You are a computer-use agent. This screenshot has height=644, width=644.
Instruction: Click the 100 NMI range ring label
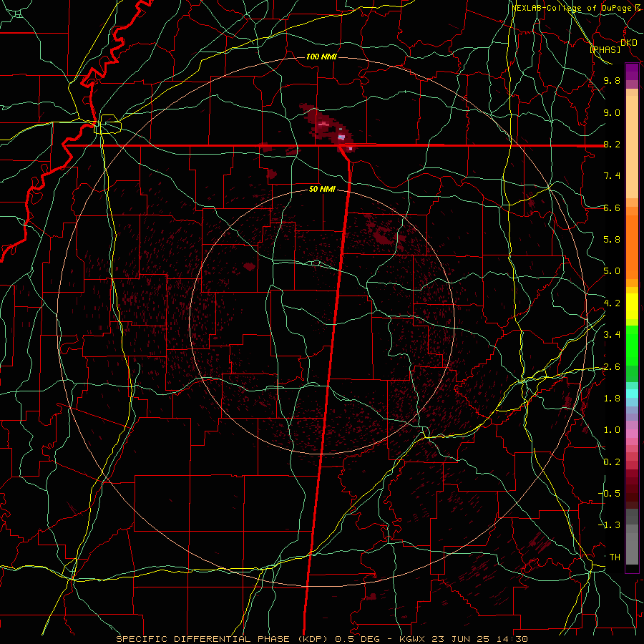pyautogui.click(x=321, y=57)
